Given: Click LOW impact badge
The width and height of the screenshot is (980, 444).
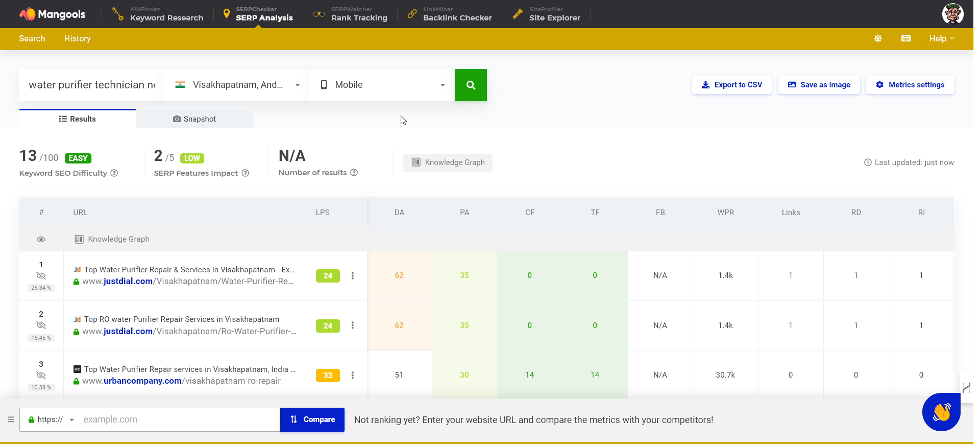Looking at the screenshot, I should 192,158.
